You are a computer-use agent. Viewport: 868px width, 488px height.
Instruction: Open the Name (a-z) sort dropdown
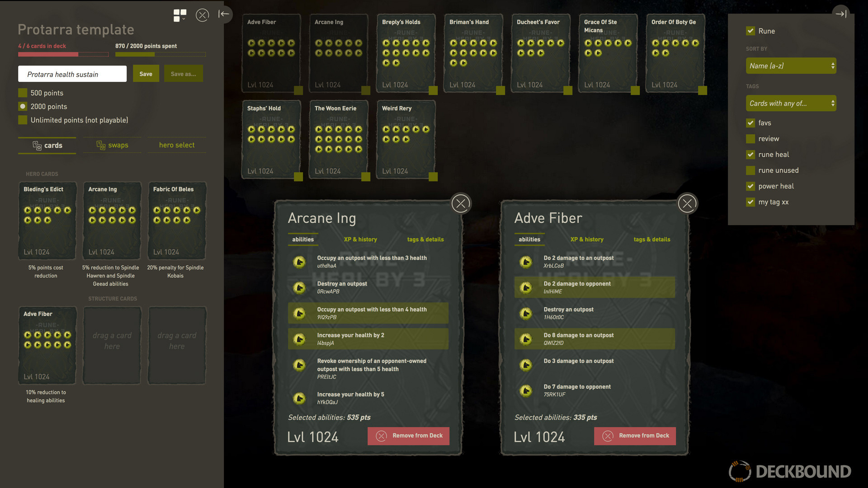(791, 66)
